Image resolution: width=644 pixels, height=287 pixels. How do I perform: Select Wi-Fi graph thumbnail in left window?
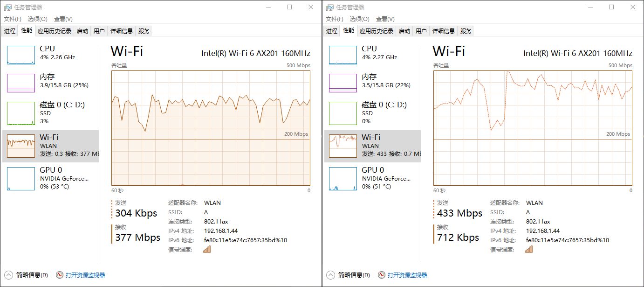click(x=21, y=146)
